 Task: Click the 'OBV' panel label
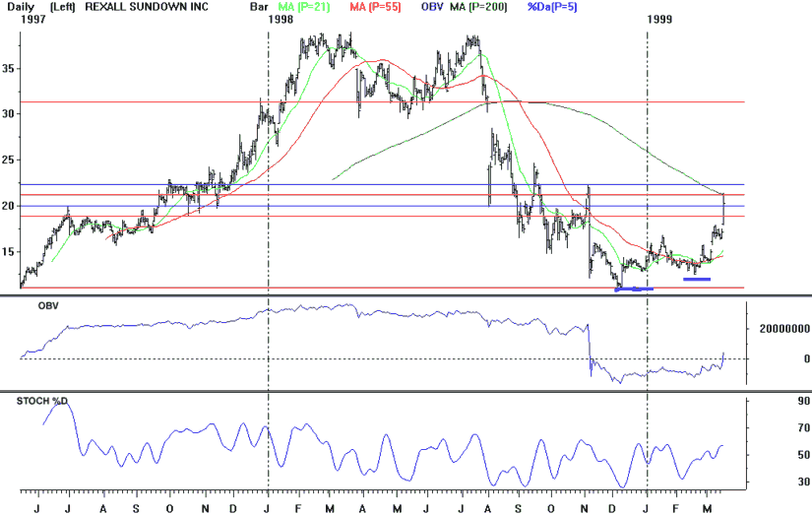click(x=48, y=306)
